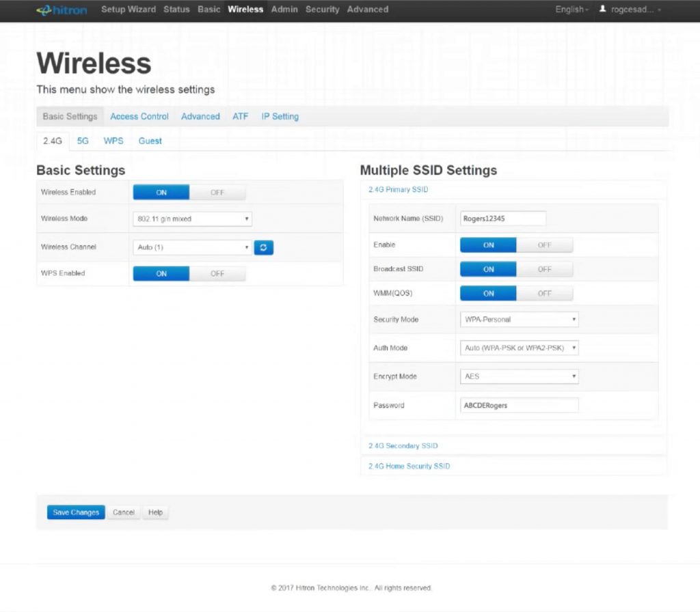Screen dimensions: 700x612
Task: Open the Security Mode dropdown
Action: 520,319
